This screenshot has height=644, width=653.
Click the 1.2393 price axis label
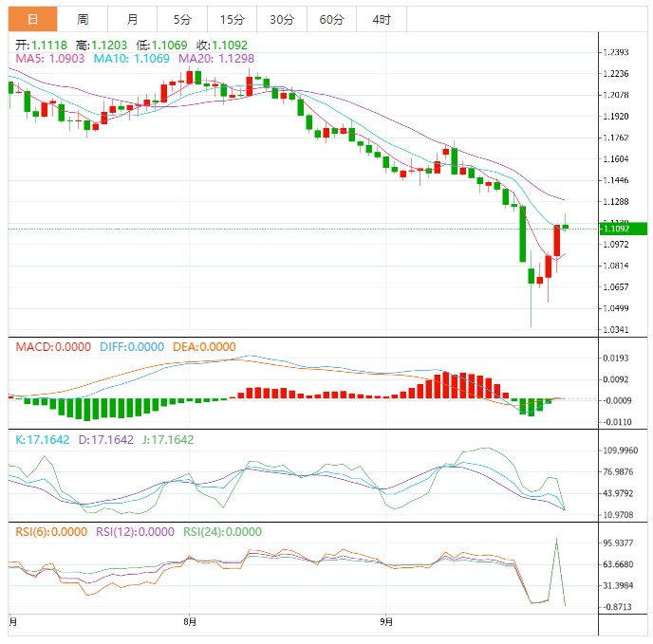pyautogui.click(x=616, y=52)
